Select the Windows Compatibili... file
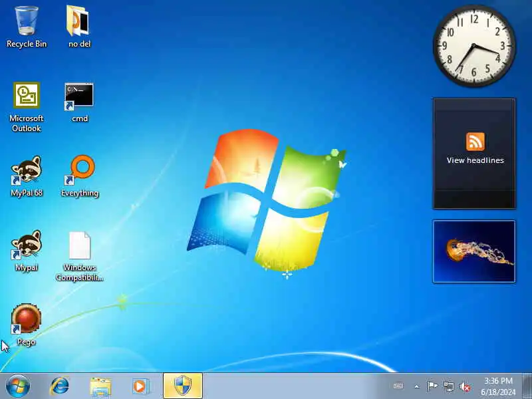Image resolution: width=532 pixels, height=399 pixels. 79,256
